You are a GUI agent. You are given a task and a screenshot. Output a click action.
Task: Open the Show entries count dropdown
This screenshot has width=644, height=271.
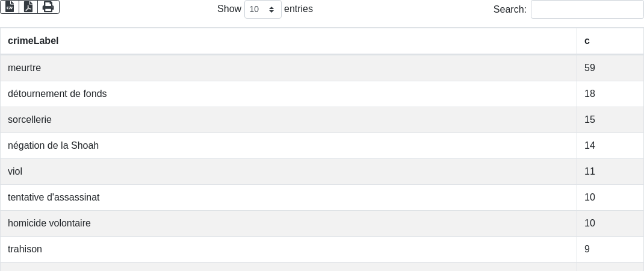pyautogui.click(x=263, y=10)
